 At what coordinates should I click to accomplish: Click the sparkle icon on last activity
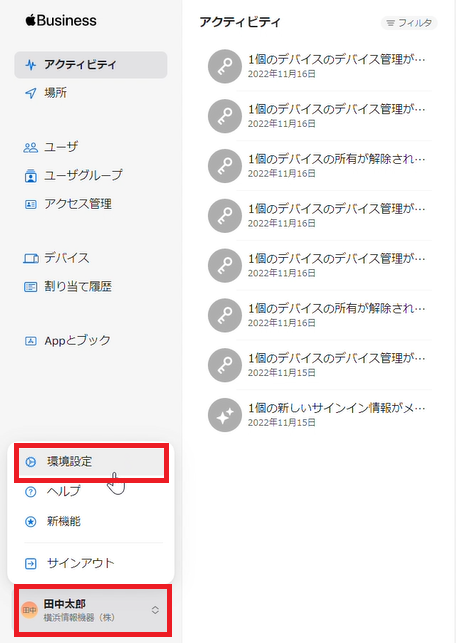pos(225,415)
